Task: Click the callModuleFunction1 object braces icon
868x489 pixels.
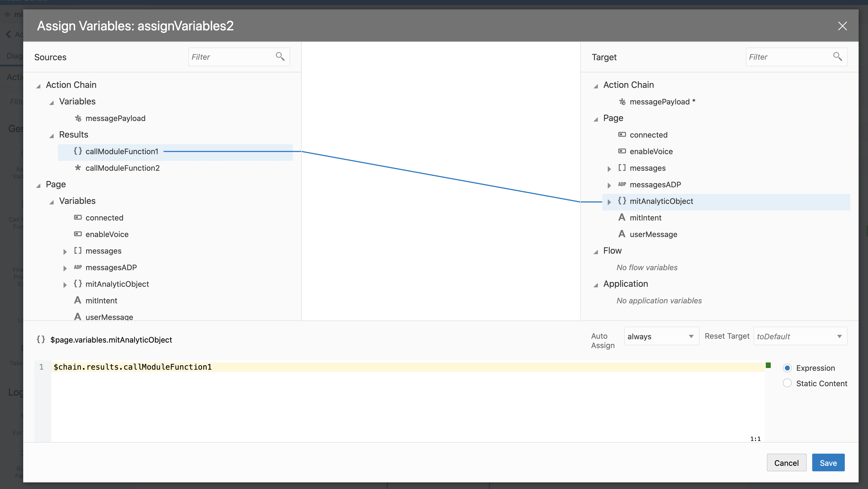Action: click(78, 151)
